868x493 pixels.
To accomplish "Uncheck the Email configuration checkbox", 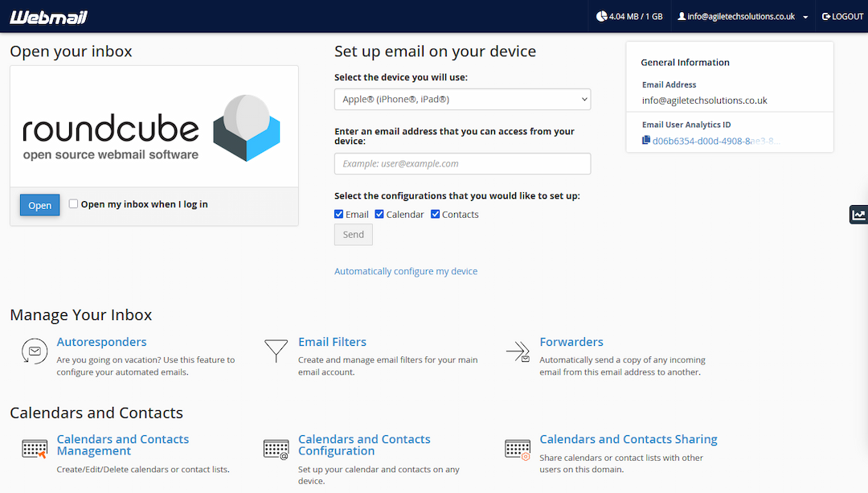I will pyautogui.click(x=339, y=214).
